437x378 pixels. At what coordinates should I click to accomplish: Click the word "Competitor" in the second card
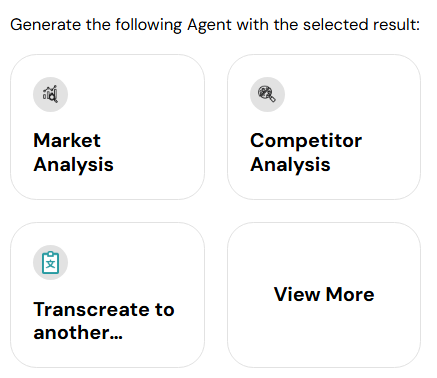(306, 141)
